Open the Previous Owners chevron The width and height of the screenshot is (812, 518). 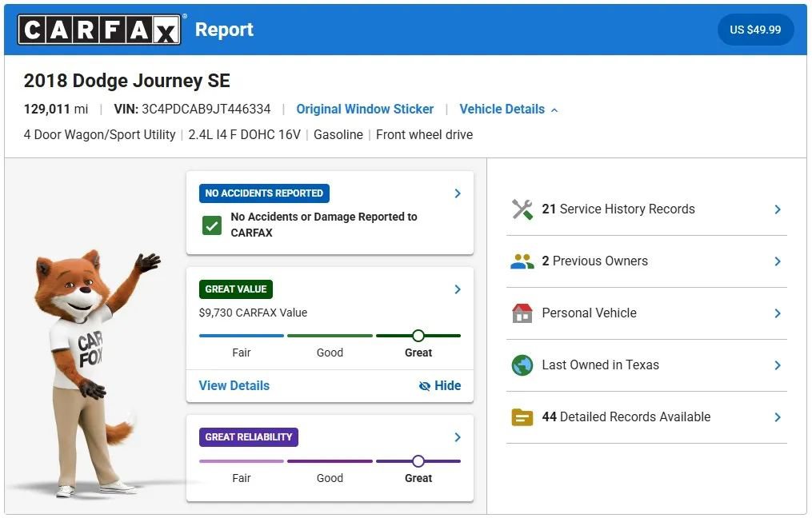778,261
